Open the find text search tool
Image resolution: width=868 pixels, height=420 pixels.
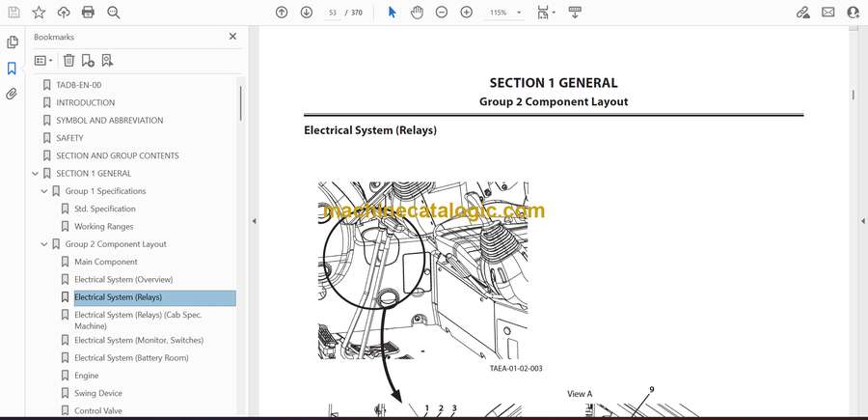pyautogui.click(x=114, y=13)
